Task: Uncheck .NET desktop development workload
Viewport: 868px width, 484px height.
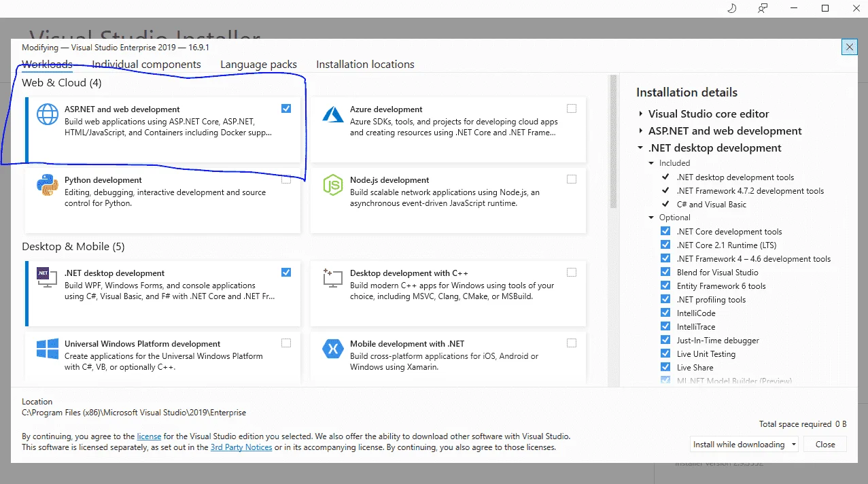Action: pos(286,272)
